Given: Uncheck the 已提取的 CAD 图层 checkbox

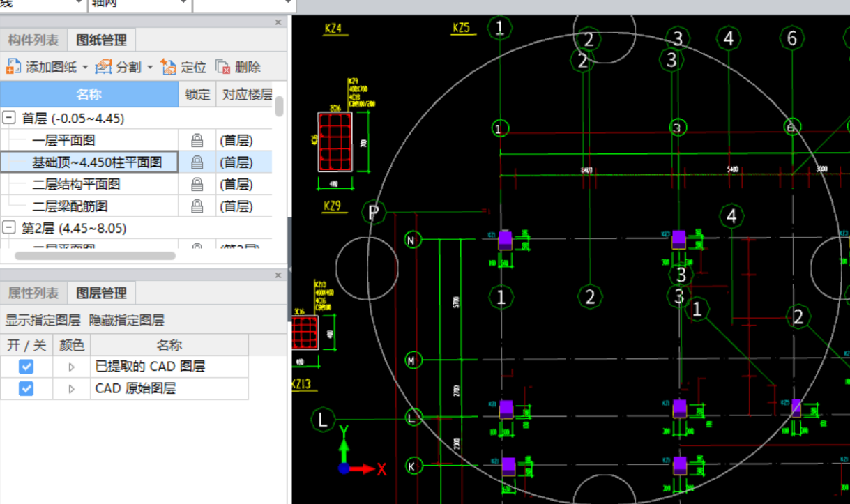Looking at the screenshot, I should (26, 367).
